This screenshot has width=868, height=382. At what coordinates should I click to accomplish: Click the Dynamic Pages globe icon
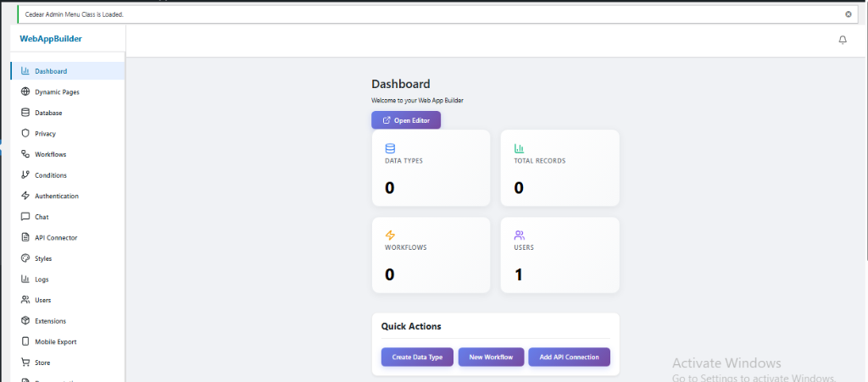(25, 91)
